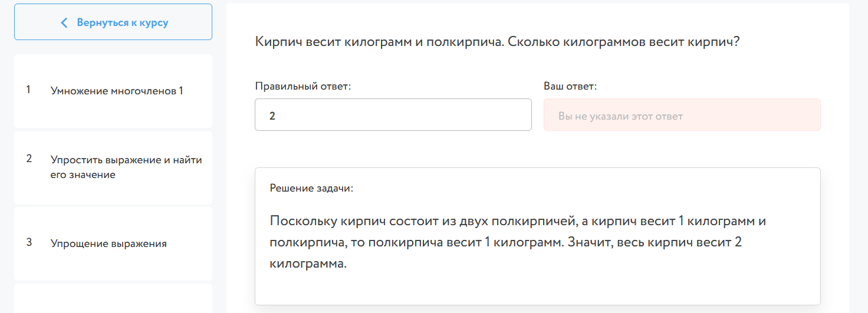
Task: Click the "Вернуться к курсу" button text
Action: (122, 23)
